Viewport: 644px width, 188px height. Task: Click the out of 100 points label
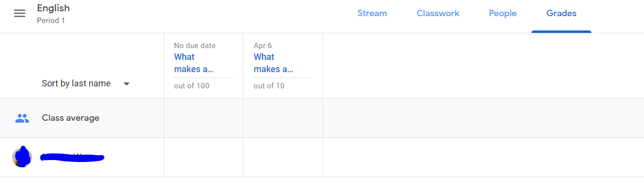(192, 86)
